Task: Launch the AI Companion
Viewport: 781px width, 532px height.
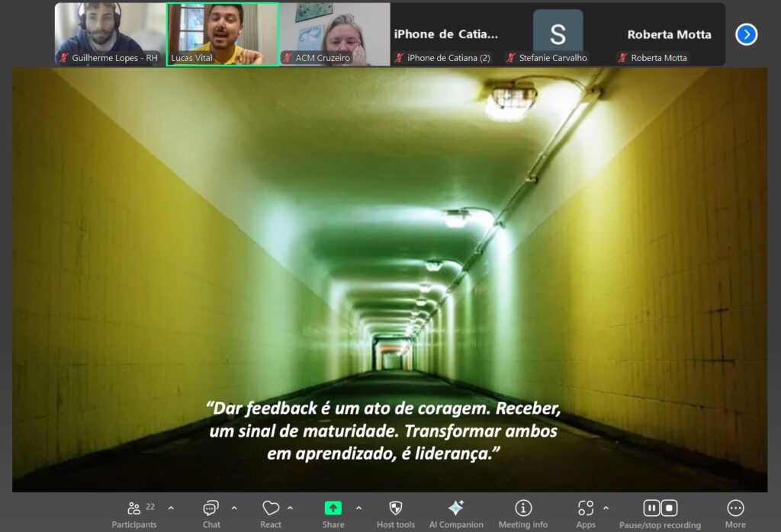Action: click(x=456, y=508)
